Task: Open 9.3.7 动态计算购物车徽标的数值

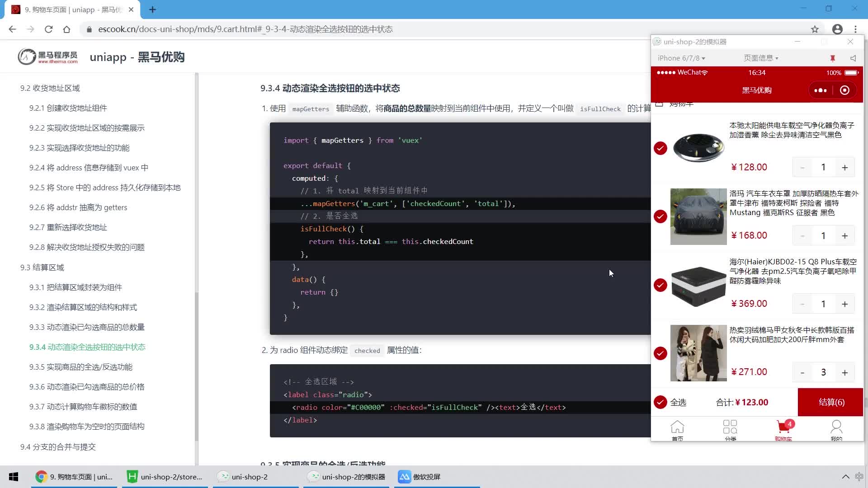Action: click(83, 407)
